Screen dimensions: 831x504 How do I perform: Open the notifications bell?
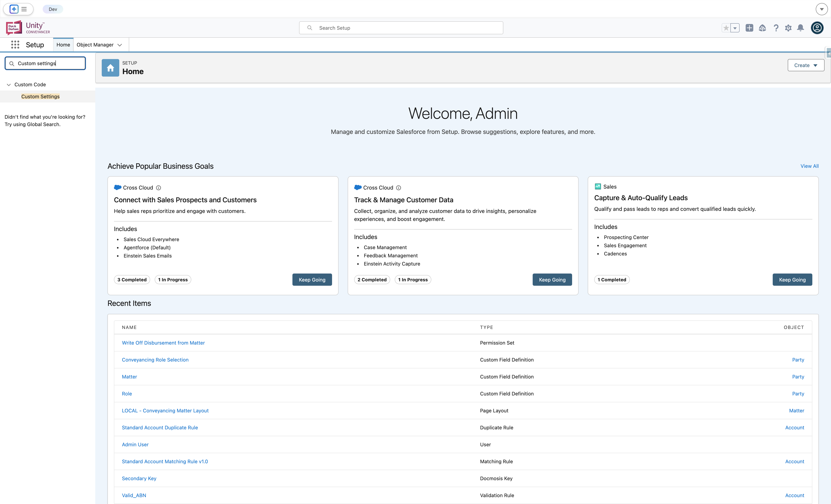(800, 28)
